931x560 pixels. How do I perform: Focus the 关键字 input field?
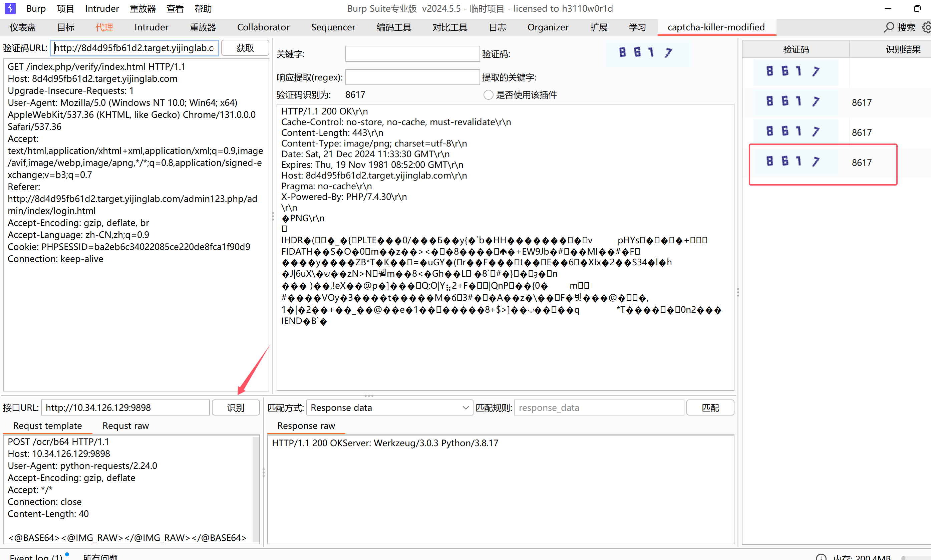click(412, 54)
